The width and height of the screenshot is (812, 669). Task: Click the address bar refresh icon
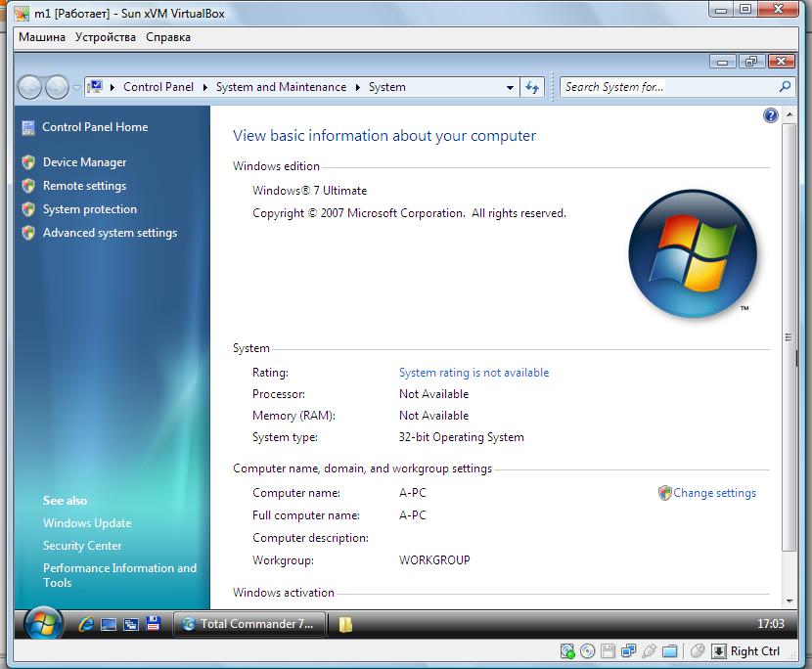[x=532, y=87]
